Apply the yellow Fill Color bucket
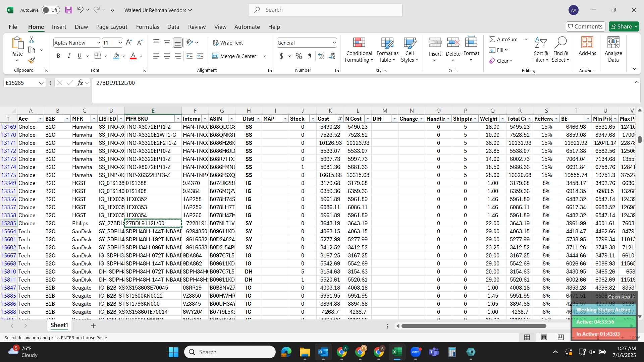The height and width of the screenshot is (362, 644). (116, 56)
